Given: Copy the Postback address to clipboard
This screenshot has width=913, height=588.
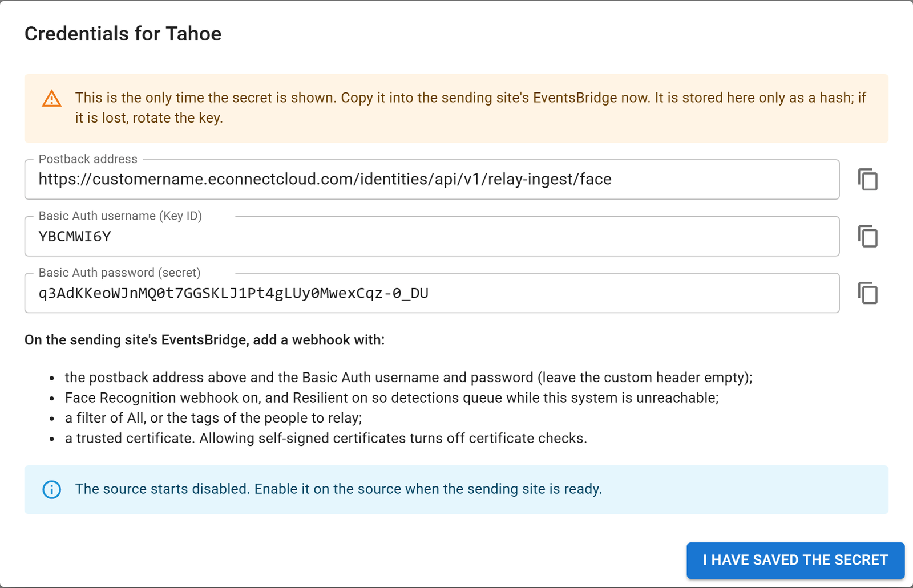Looking at the screenshot, I should pyautogui.click(x=868, y=180).
